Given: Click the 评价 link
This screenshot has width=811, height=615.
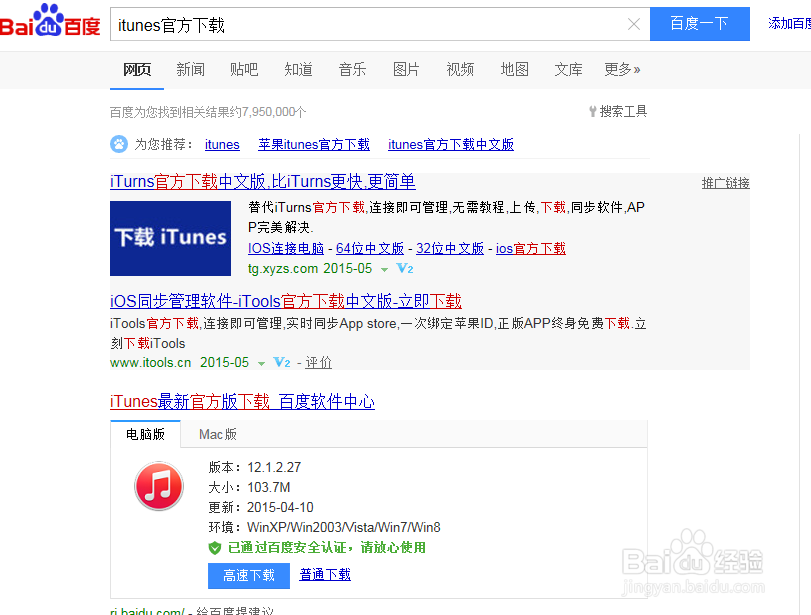Looking at the screenshot, I should point(318,363).
